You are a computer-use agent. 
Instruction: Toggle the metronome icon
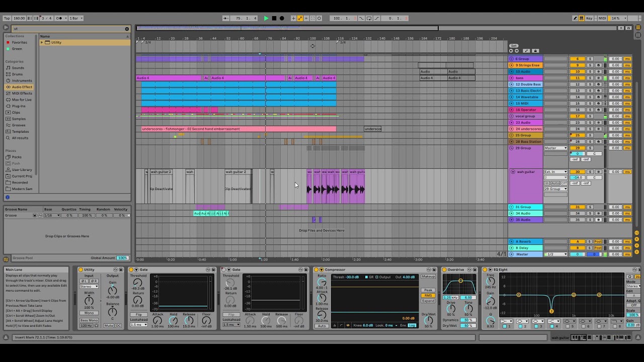click(60, 18)
